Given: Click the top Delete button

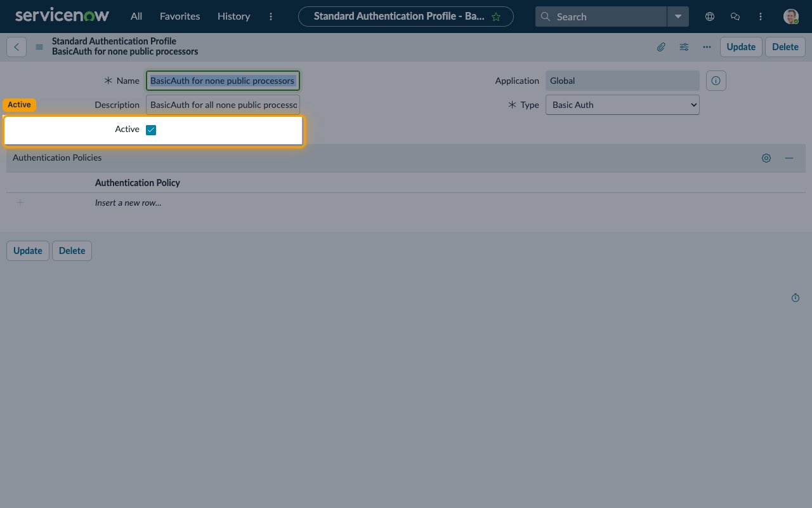Looking at the screenshot, I should (x=785, y=47).
